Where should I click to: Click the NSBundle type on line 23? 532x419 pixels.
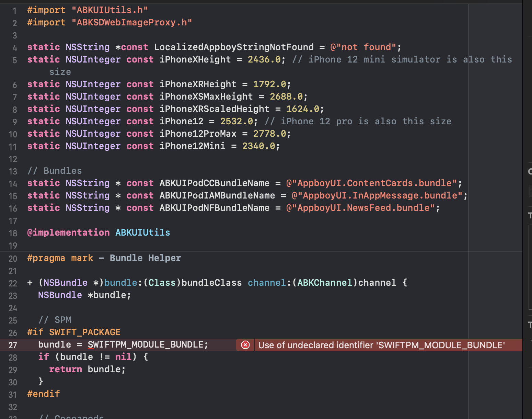click(x=60, y=295)
